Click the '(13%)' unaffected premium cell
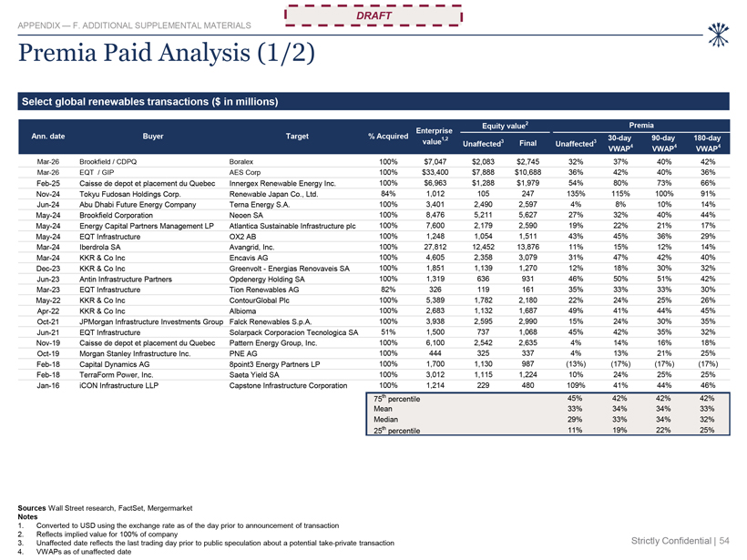Viewport: 747px width, 560px height. pos(576,364)
